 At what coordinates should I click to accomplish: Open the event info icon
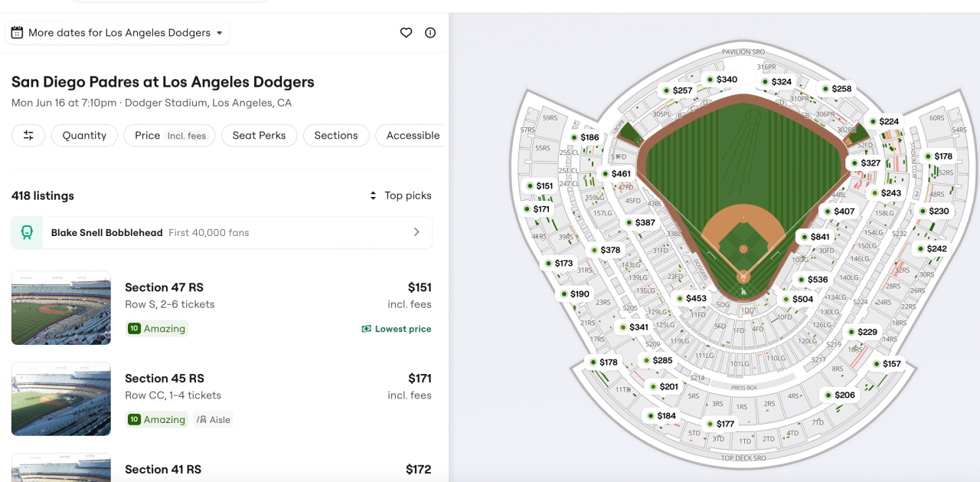click(430, 33)
